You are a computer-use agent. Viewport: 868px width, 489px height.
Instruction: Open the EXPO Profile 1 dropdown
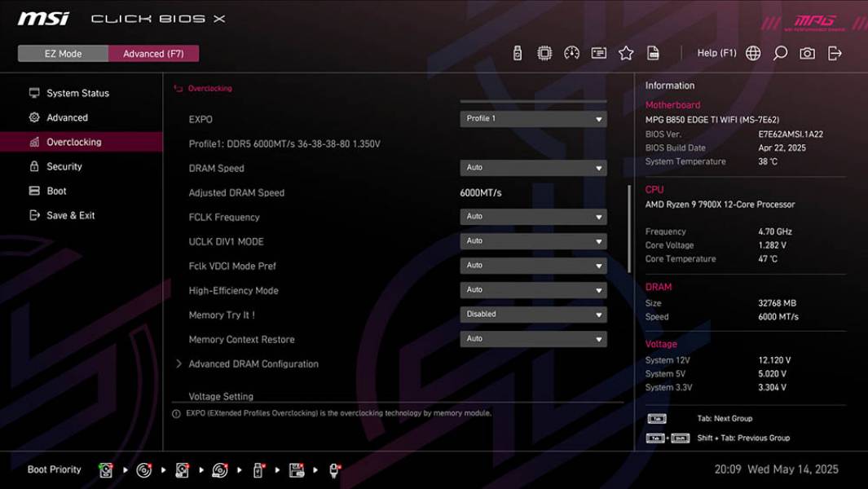pyautogui.click(x=533, y=119)
